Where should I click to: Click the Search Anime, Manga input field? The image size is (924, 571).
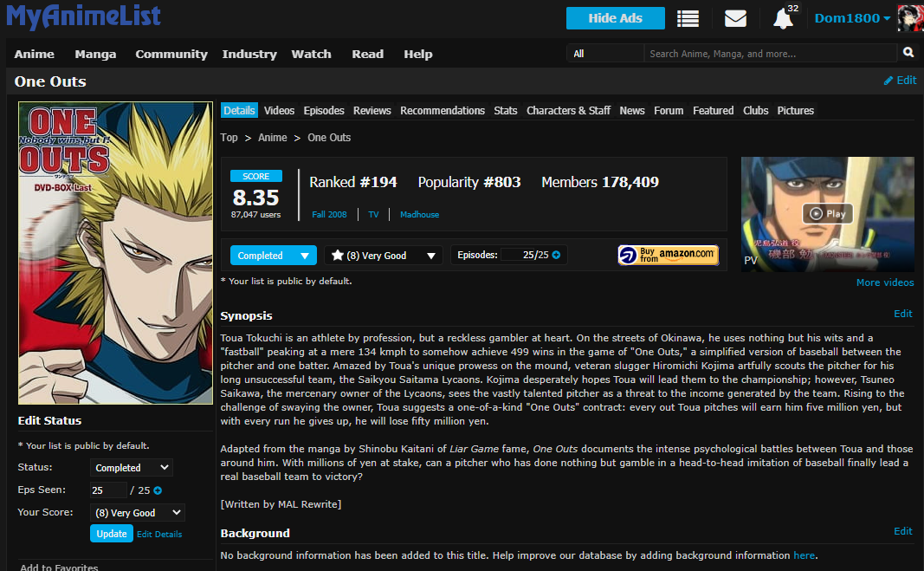pos(769,54)
